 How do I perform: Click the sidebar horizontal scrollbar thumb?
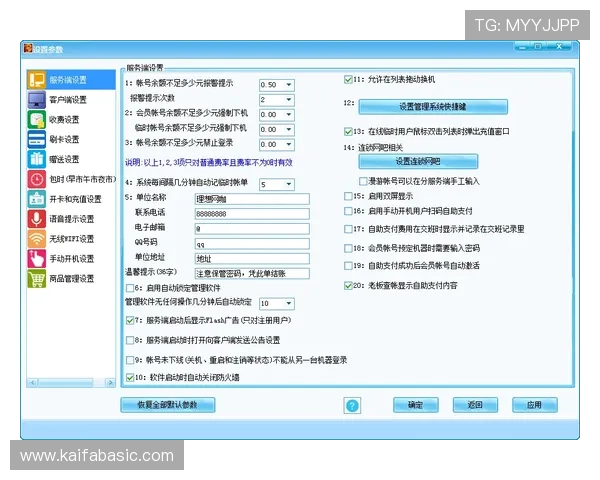pyautogui.click(x=65, y=382)
